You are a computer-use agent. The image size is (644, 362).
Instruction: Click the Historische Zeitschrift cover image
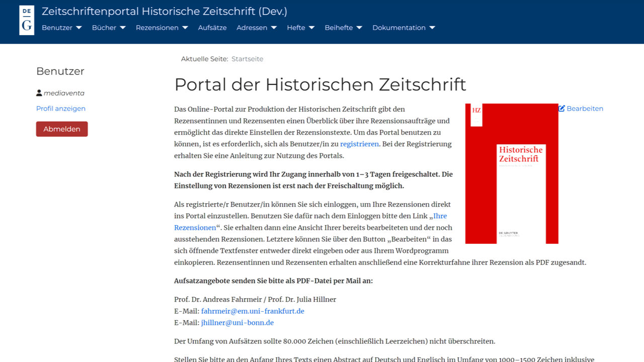[x=512, y=173]
